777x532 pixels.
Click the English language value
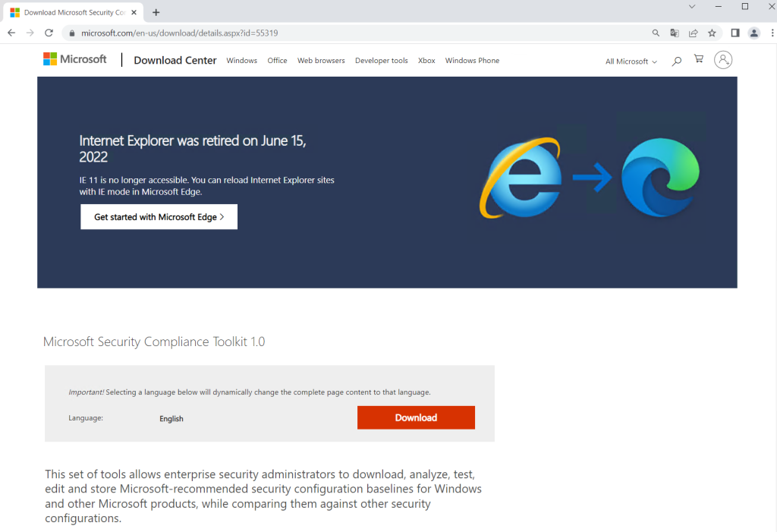(x=171, y=418)
